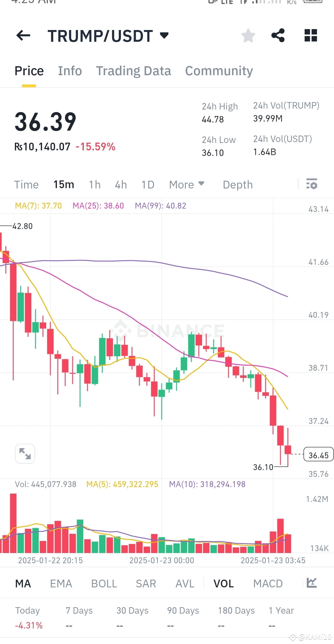334x644 pixels.
Task: Open the Community tab
Action: tap(219, 71)
